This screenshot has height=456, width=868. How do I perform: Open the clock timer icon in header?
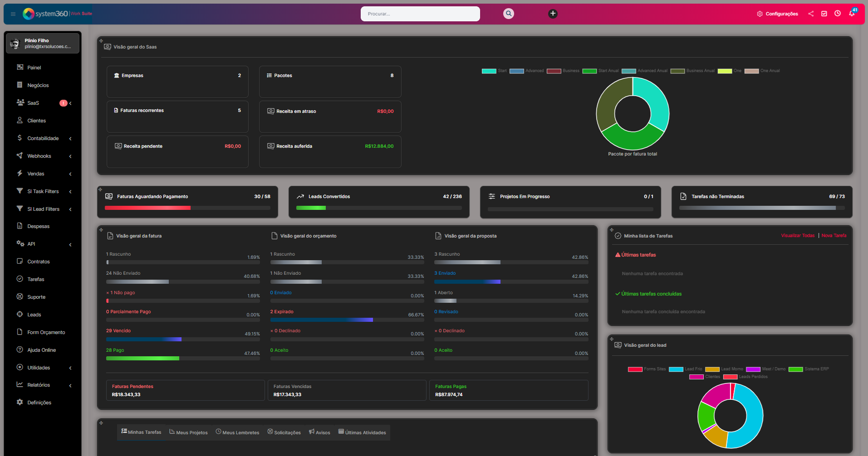pos(838,14)
